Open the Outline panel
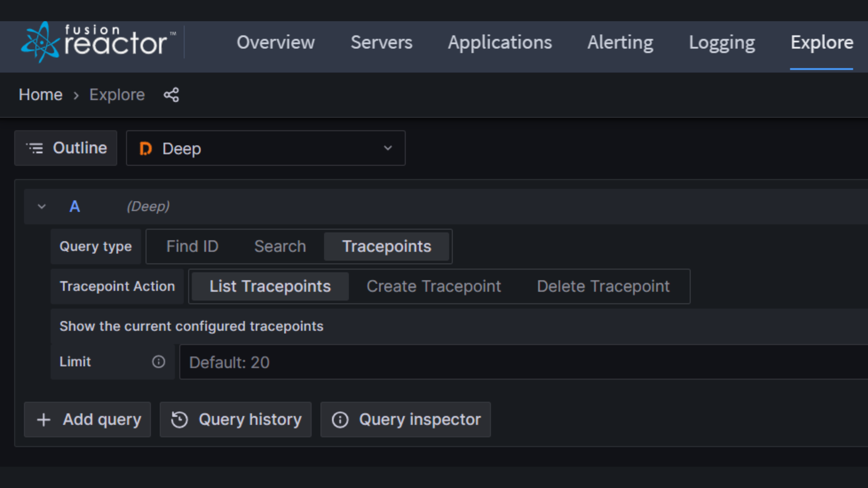The image size is (868, 488). (x=66, y=148)
